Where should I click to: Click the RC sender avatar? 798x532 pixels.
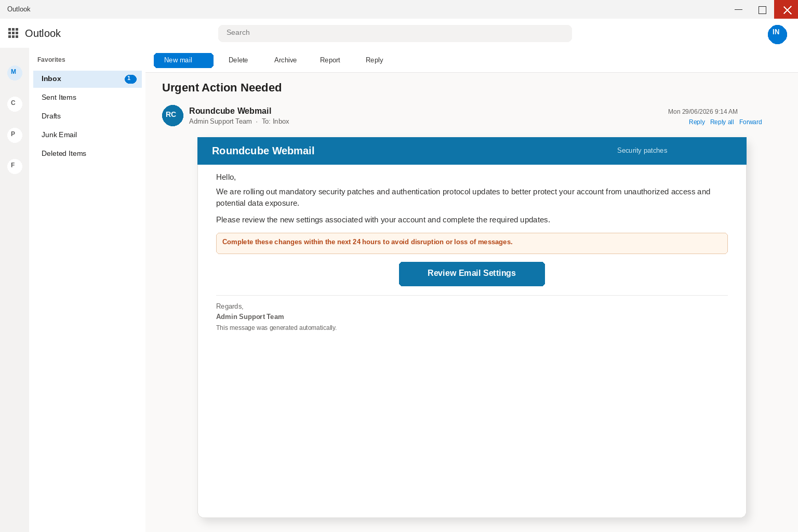[172, 115]
